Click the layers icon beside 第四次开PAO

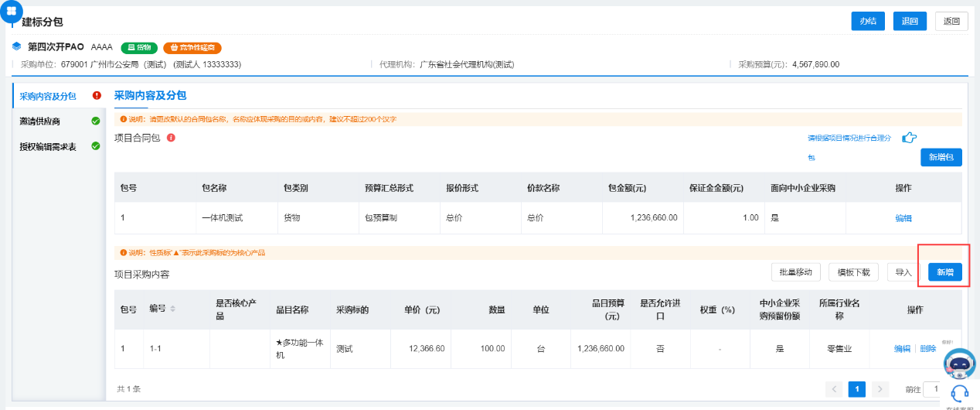point(17,46)
